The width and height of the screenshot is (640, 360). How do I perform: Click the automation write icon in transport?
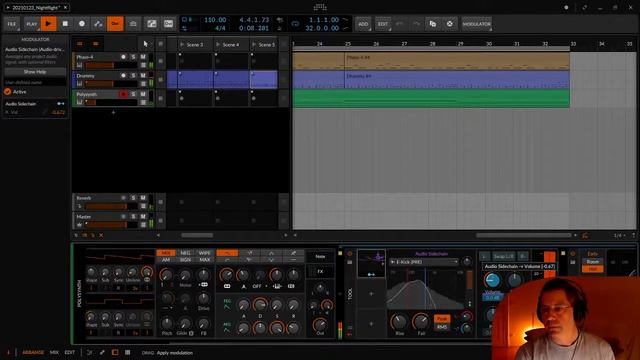[x=98, y=24]
